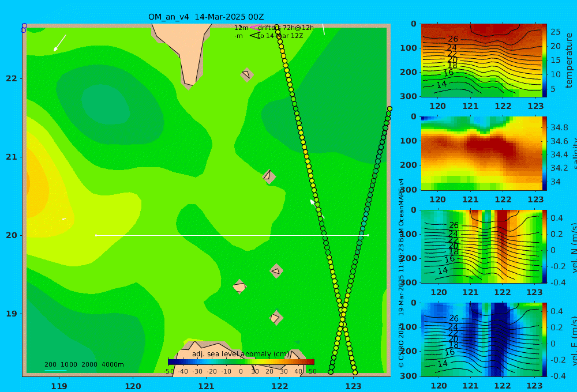Select the island marker near latitude 20.7, longitude 121.9
The image size is (577, 392).
pos(269,176)
